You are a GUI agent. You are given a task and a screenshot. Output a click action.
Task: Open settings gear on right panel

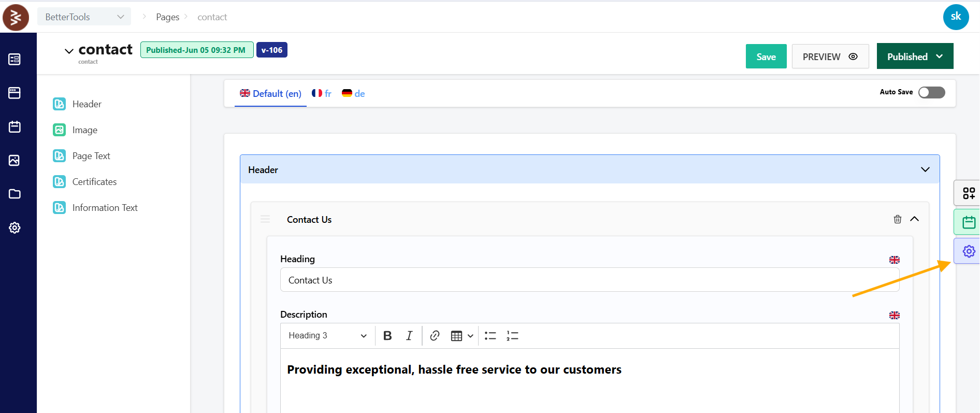(x=968, y=251)
